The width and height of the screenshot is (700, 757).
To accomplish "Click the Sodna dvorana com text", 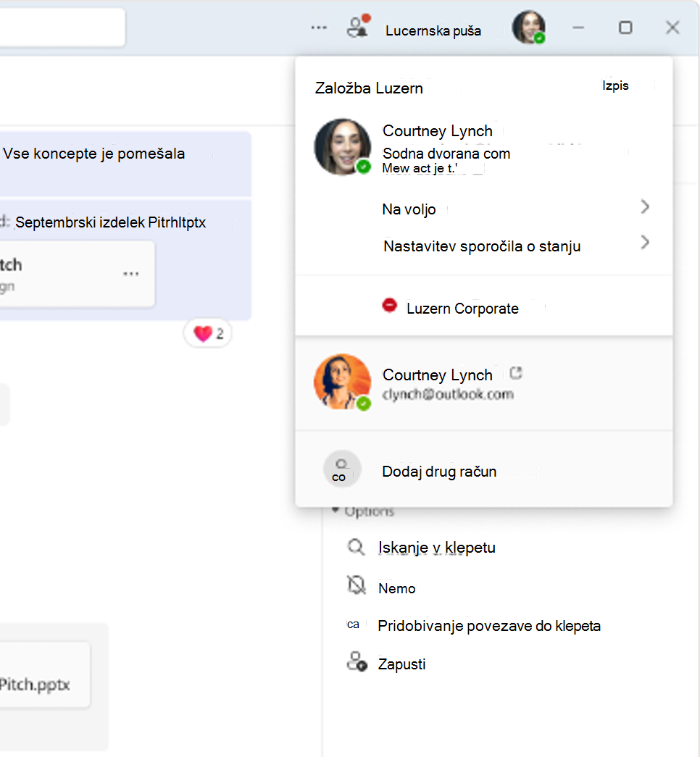I will click(446, 154).
